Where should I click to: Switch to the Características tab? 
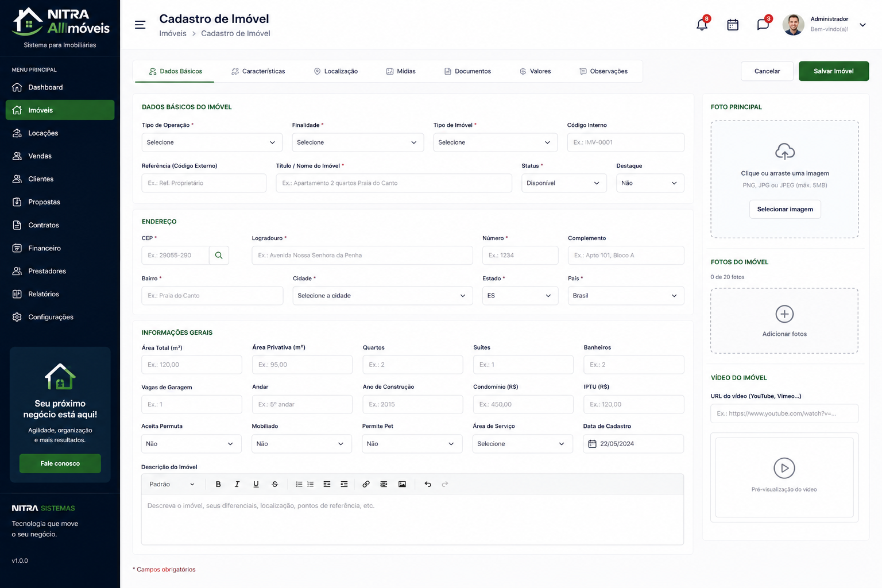point(258,71)
